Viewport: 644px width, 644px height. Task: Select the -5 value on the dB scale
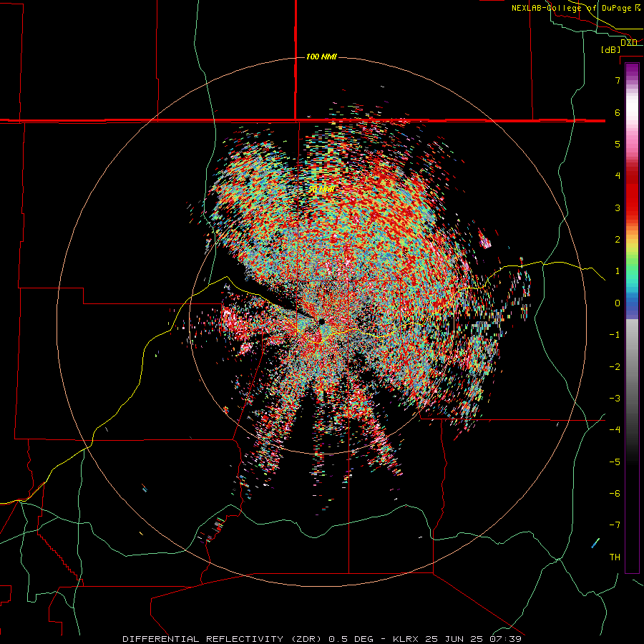click(x=615, y=462)
